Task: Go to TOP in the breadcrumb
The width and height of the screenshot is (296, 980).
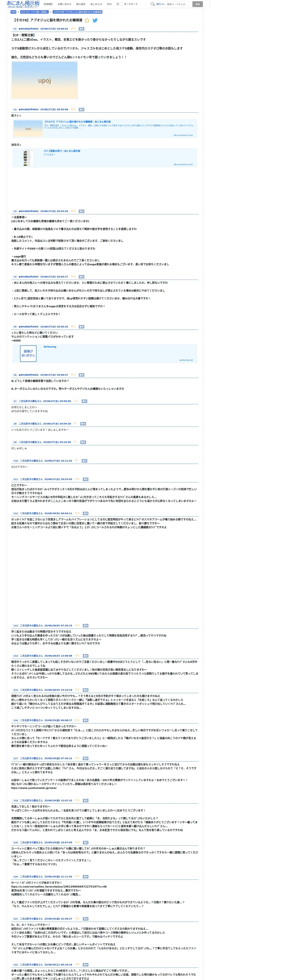Action: click(x=13, y=12)
